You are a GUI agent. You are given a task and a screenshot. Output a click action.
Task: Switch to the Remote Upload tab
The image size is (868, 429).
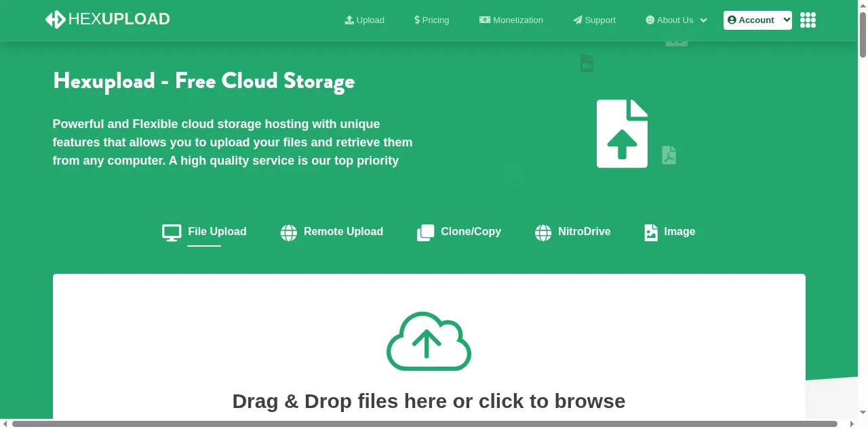343,231
